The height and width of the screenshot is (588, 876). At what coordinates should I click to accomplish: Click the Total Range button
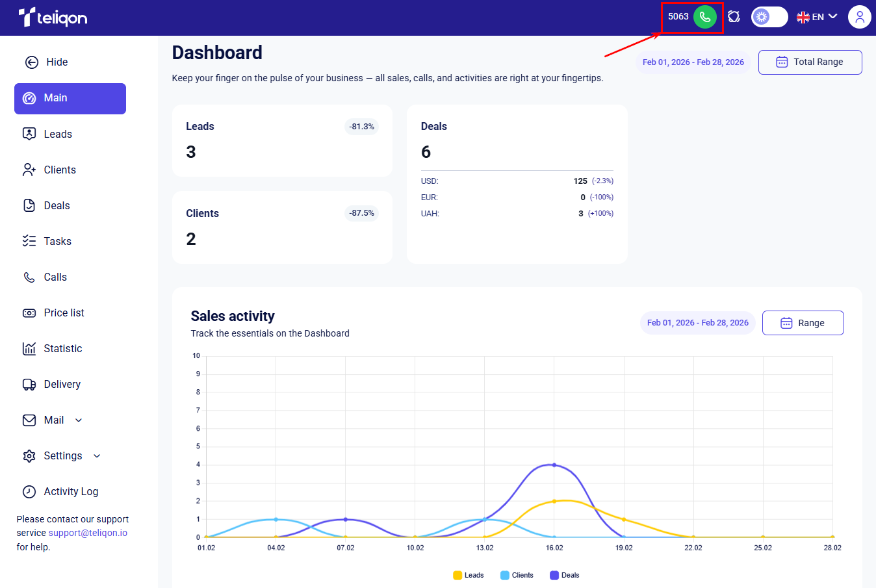810,62
